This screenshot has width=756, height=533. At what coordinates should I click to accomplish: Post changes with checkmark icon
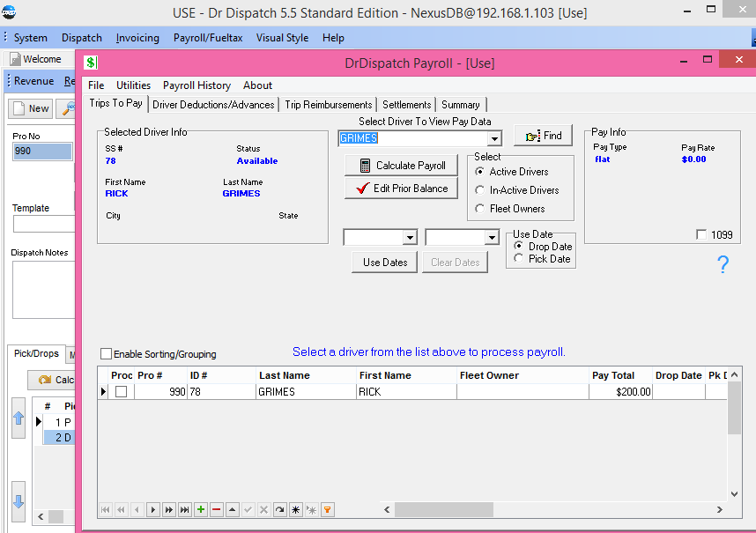coord(248,509)
